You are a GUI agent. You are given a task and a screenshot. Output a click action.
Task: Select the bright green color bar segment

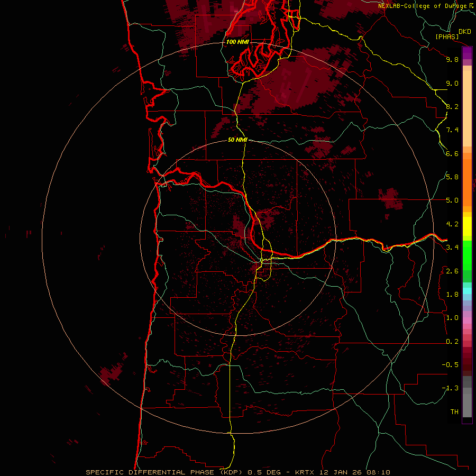tap(467, 255)
